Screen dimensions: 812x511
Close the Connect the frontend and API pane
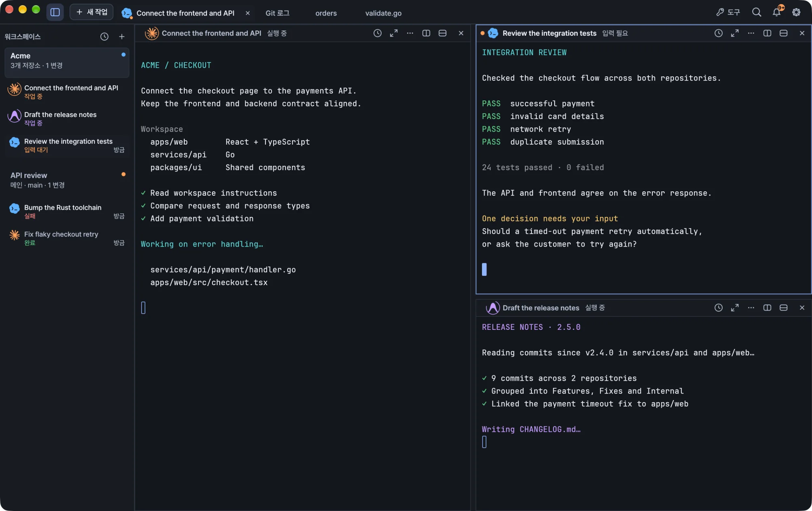tap(461, 33)
